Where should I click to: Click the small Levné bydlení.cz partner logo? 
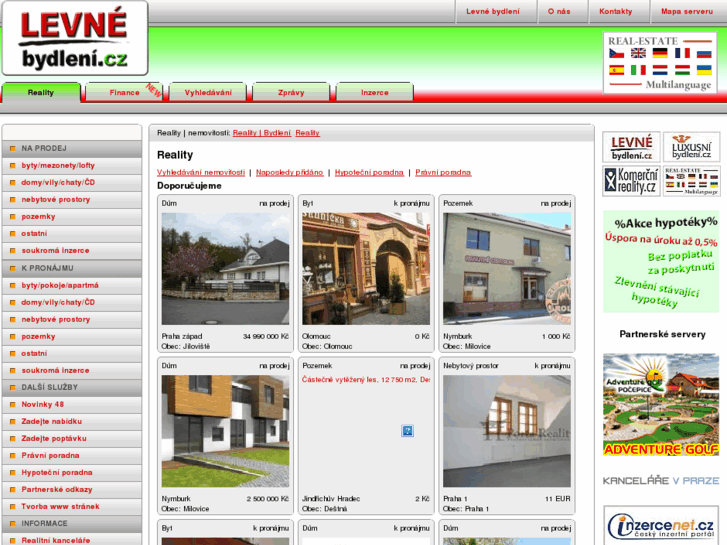click(x=631, y=147)
